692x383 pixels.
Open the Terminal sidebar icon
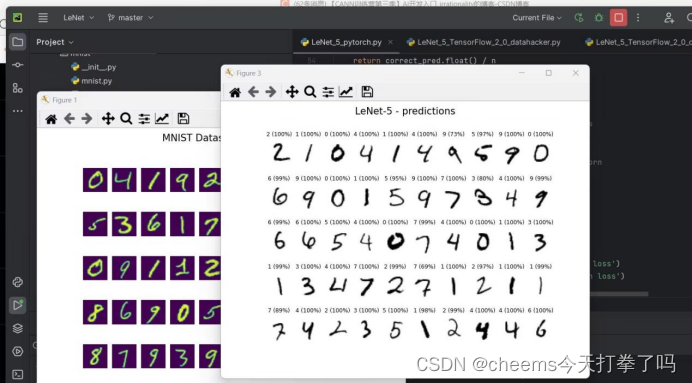click(x=18, y=374)
